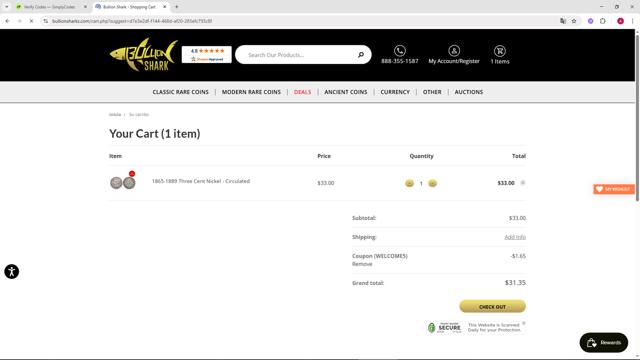The width and height of the screenshot is (640, 360).
Task: Remove the item using the X icon
Action: (523, 183)
